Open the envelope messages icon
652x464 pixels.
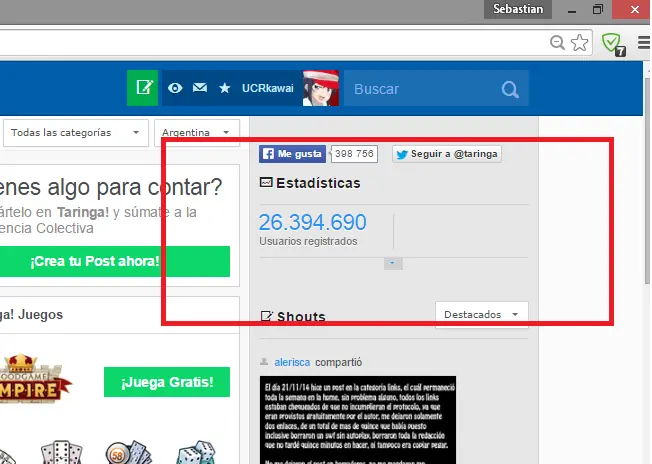[200, 88]
